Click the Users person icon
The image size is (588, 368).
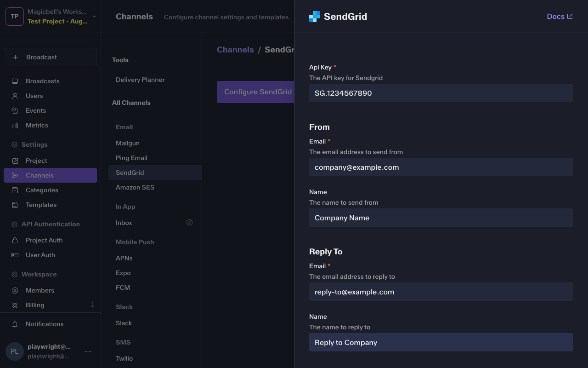point(15,96)
